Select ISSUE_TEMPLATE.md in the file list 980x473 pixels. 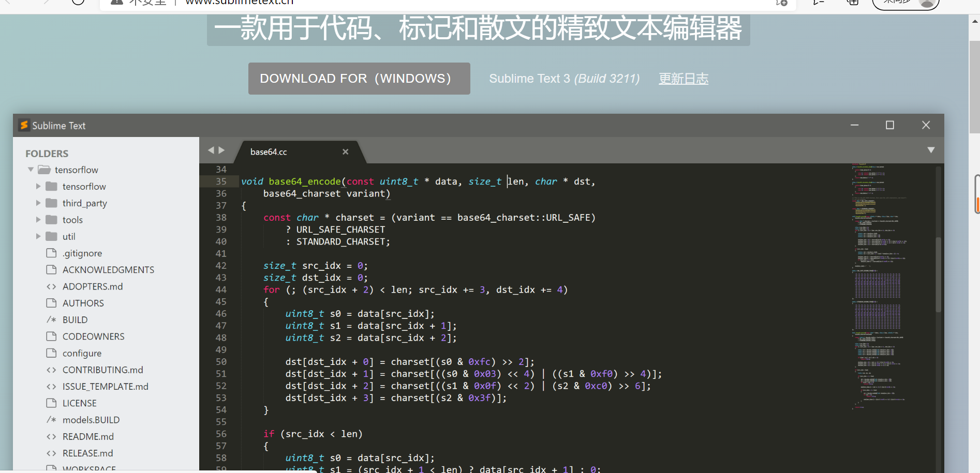coord(106,386)
